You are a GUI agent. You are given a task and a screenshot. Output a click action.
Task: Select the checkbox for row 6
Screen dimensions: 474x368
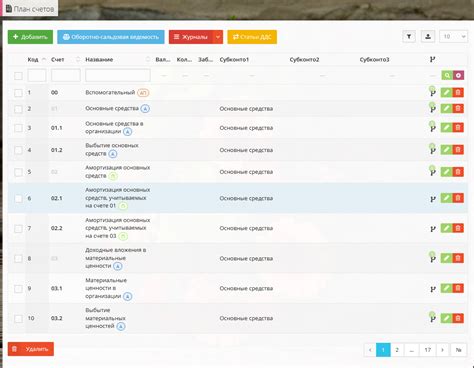(18, 199)
